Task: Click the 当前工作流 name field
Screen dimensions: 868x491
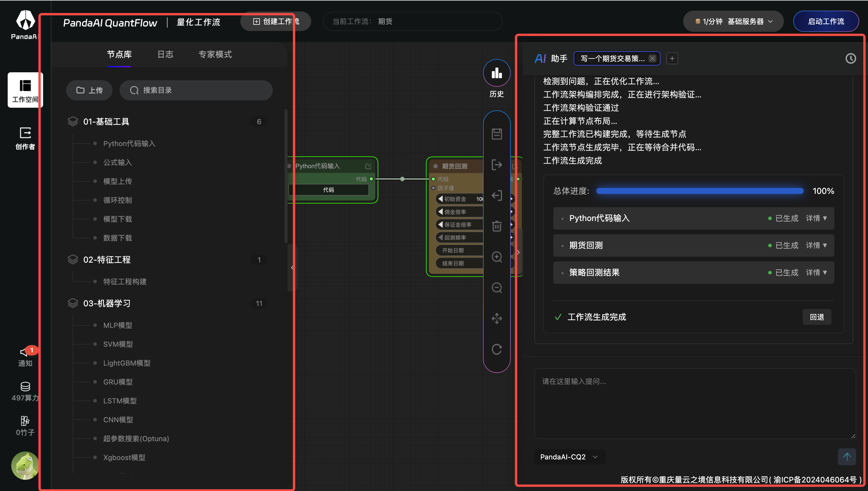Action: point(412,21)
